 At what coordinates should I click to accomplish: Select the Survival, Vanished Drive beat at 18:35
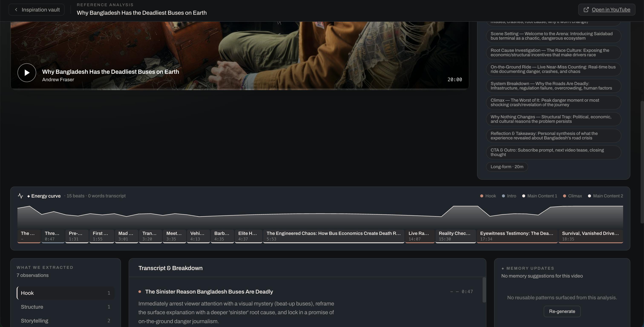(591, 236)
